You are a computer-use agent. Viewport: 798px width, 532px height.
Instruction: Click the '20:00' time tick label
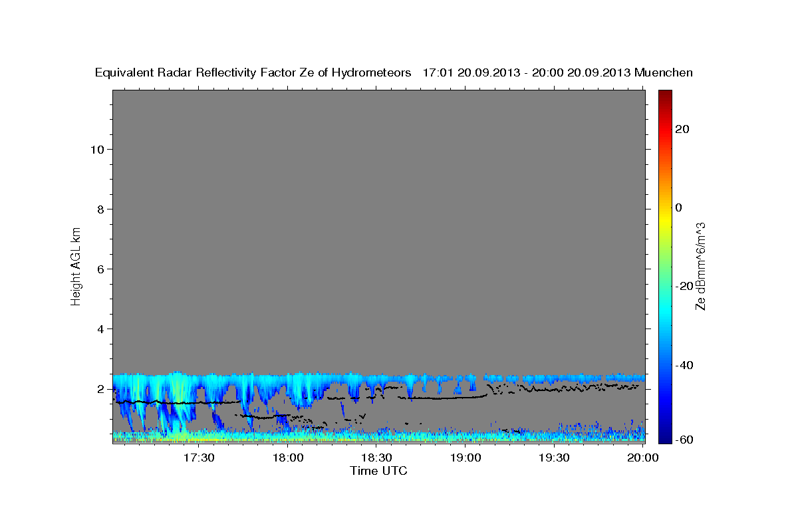[644, 458]
